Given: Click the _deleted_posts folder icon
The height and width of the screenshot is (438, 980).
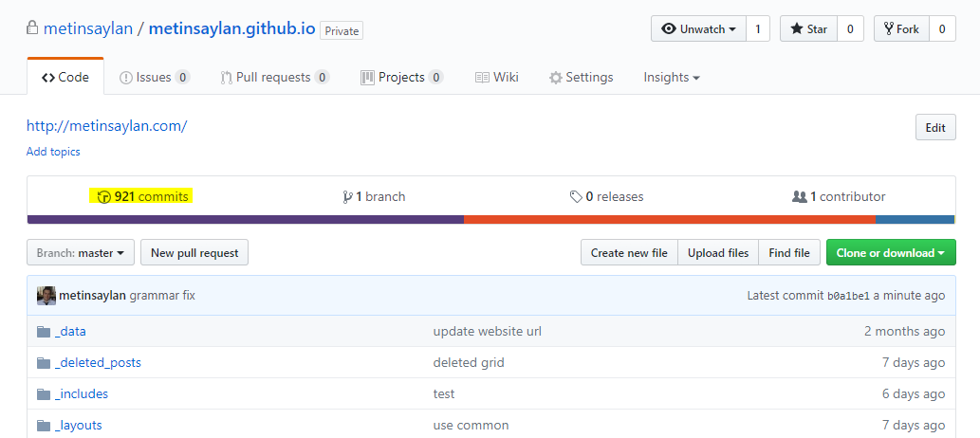Looking at the screenshot, I should coord(43,363).
